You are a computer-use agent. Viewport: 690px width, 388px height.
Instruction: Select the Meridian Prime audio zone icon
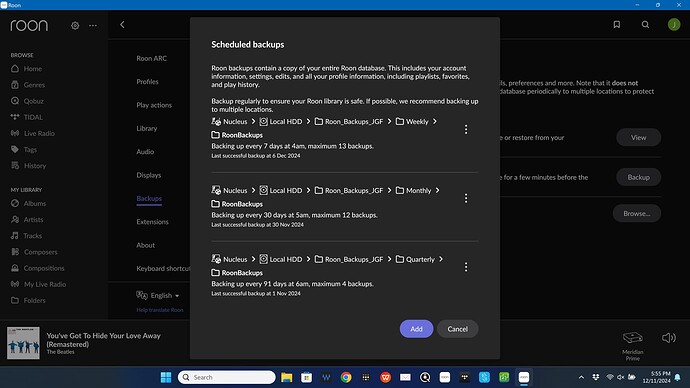pyautogui.click(x=633, y=338)
